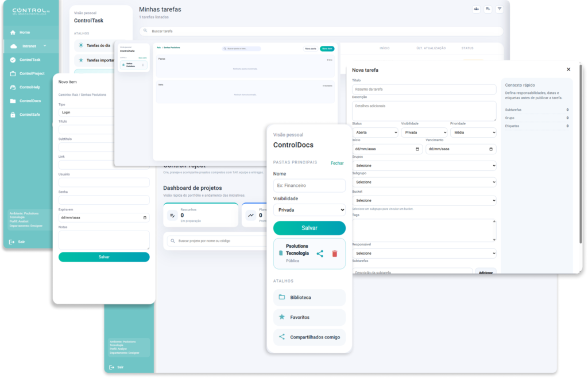Open the Responsável dropdown
The width and height of the screenshot is (588, 378).
tap(424, 253)
